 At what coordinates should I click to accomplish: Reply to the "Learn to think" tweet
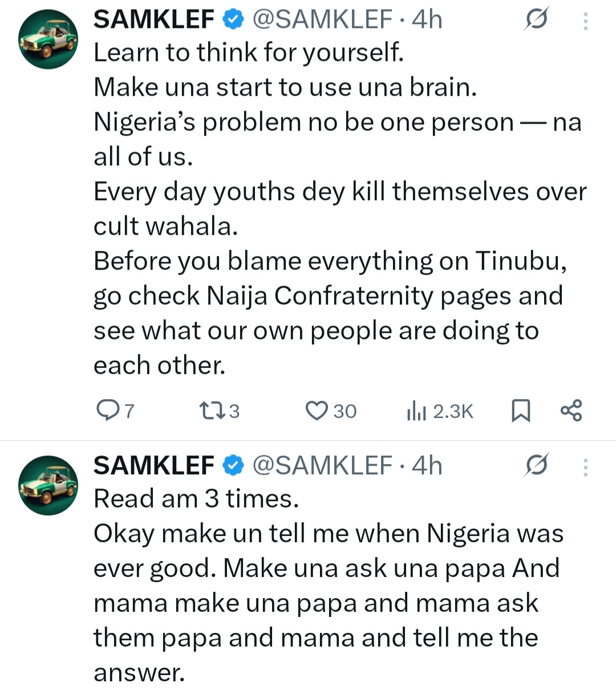tap(107, 410)
